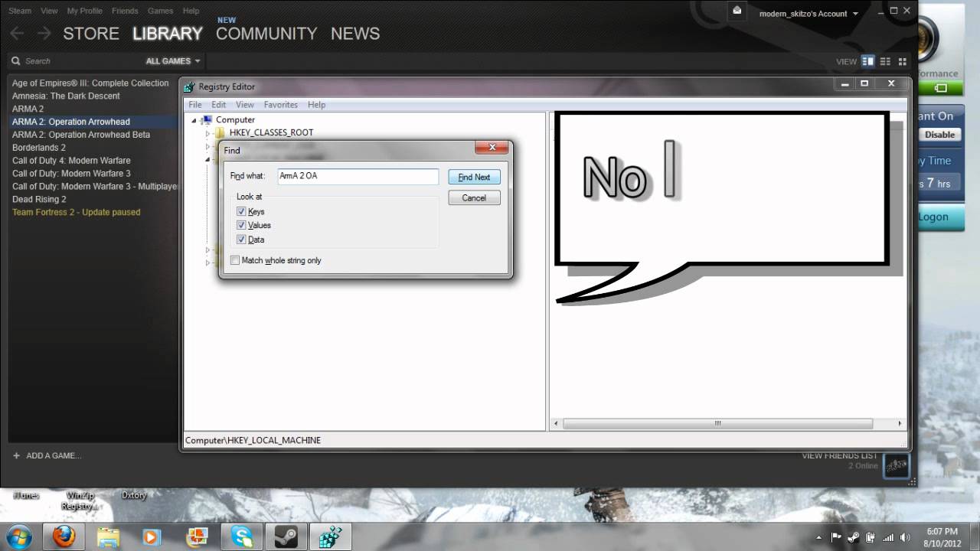Go to the Steam STORE tab
Viewport: 980px width, 551px height.
pyautogui.click(x=91, y=34)
